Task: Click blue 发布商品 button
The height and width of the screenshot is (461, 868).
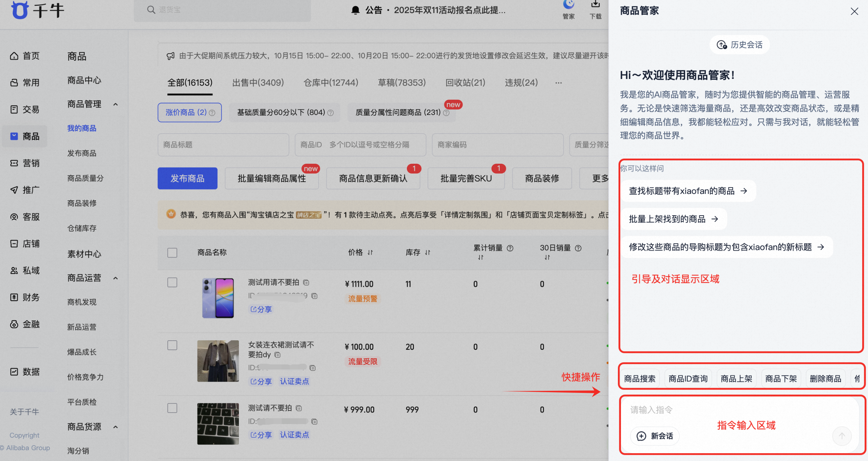Action: pyautogui.click(x=187, y=178)
